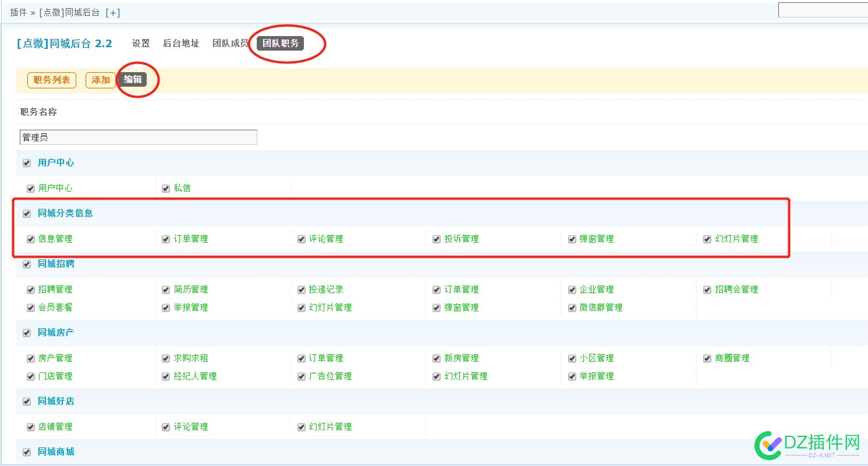The height and width of the screenshot is (466, 868).
Task: Click the [点微]同城后台 2.2 title
Action: (64, 44)
